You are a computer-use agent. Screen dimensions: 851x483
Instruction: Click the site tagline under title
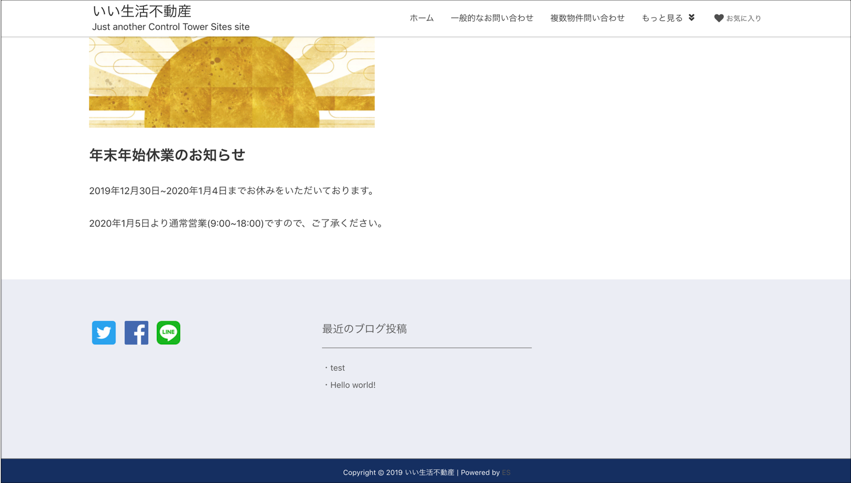click(x=171, y=27)
